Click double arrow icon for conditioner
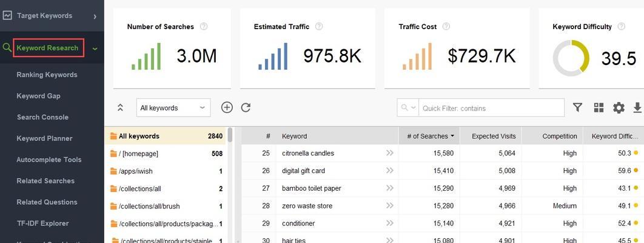The width and height of the screenshot is (644, 243). [389, 224]
